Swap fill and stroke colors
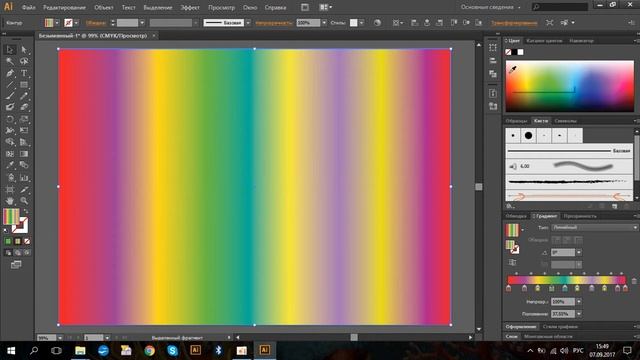 pyautogui.click(x=26, y=211)
